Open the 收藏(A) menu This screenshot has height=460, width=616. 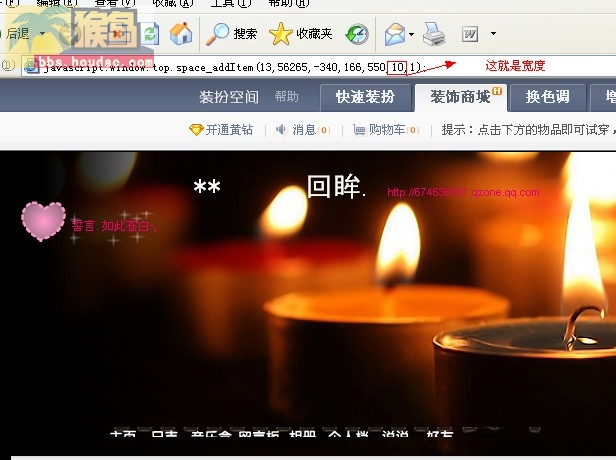point(173,3)
